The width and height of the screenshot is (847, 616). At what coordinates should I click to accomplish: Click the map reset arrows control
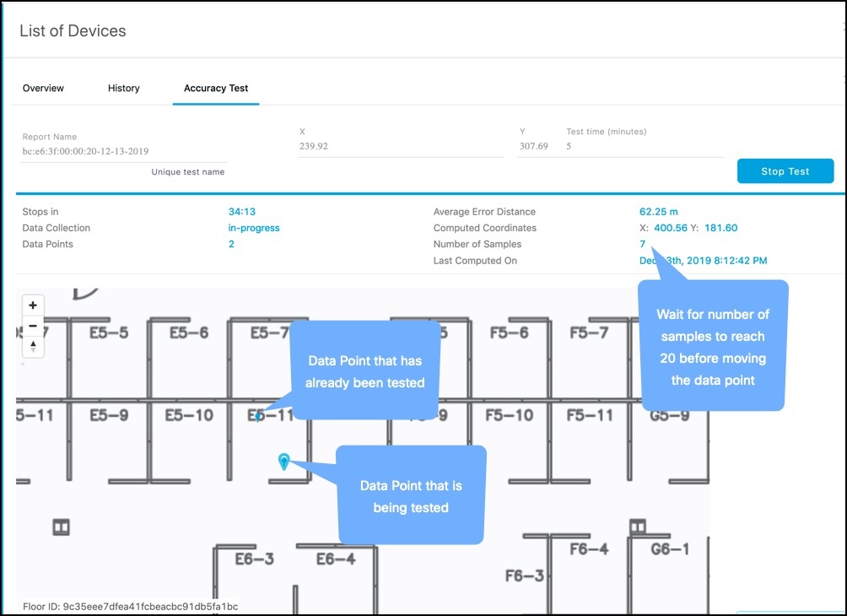33,346
